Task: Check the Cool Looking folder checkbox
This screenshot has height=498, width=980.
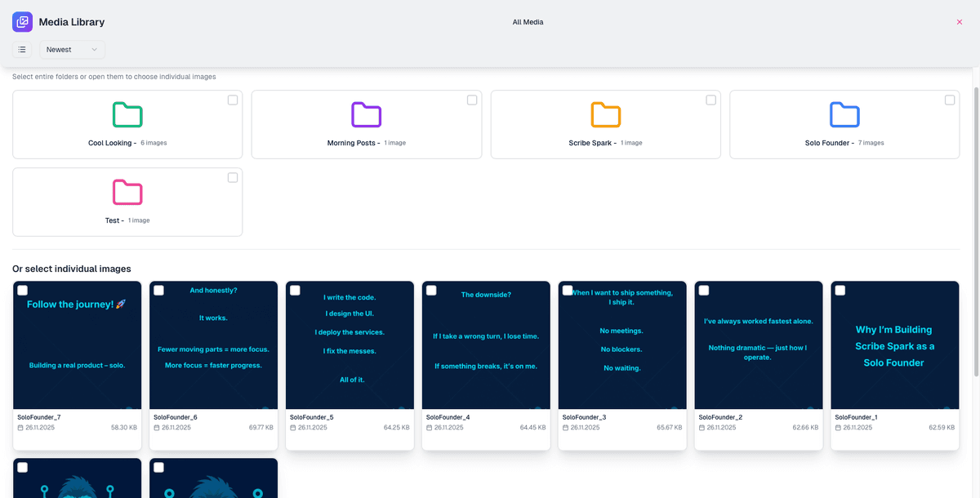Action: point(233,100)
